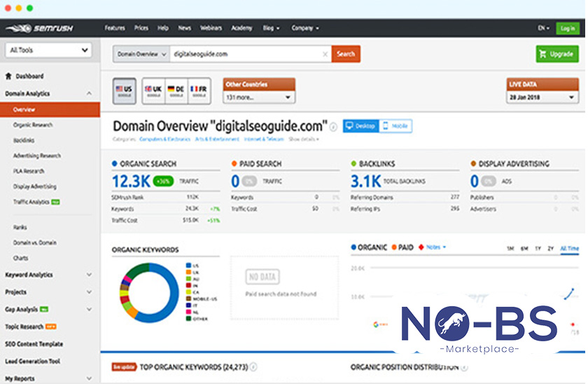Click the OTHER legend color swatch
The width and height of the screenshot is (588, 384).
(188, 319)
